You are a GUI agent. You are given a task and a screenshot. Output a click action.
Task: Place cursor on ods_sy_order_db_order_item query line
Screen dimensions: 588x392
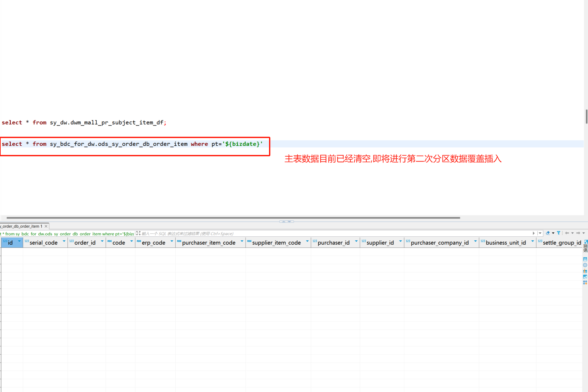coord(132,144)
